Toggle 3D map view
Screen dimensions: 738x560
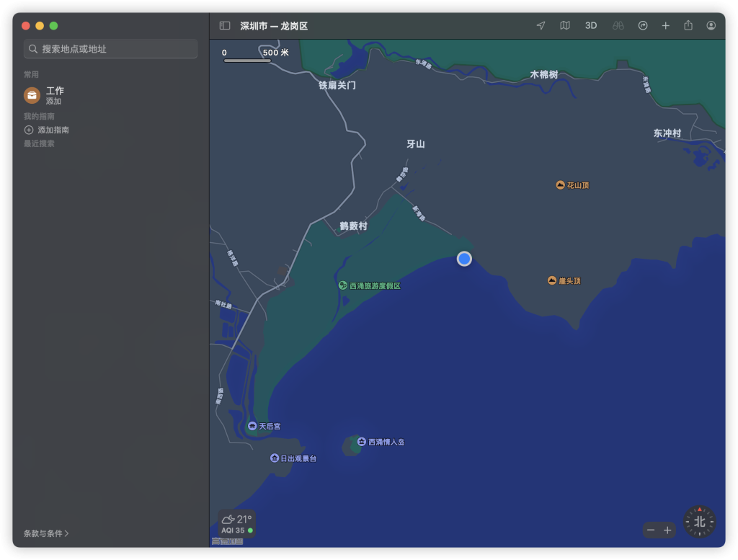(x=591, y=26)
